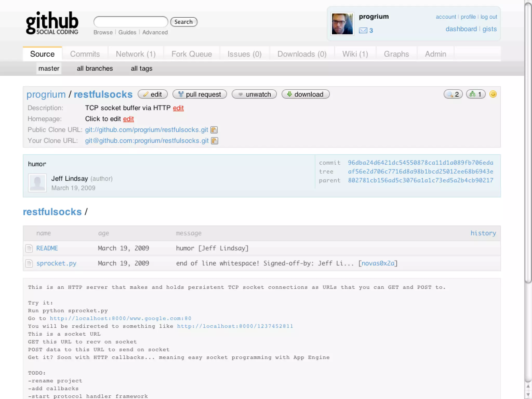The image size is (532, 399).
Task: Click the novas0x2a author link
Action: tap(378, 263)
